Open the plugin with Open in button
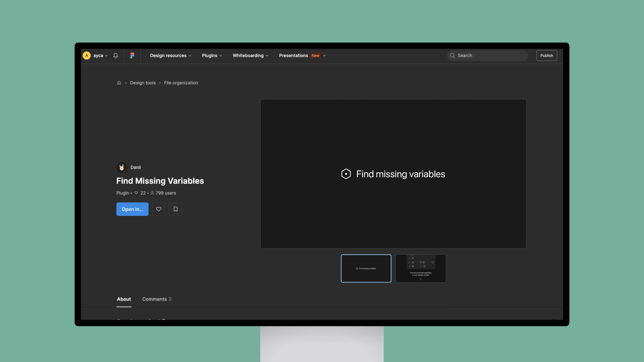The width and height of the screenshot is (644, 362). (132, 209)
